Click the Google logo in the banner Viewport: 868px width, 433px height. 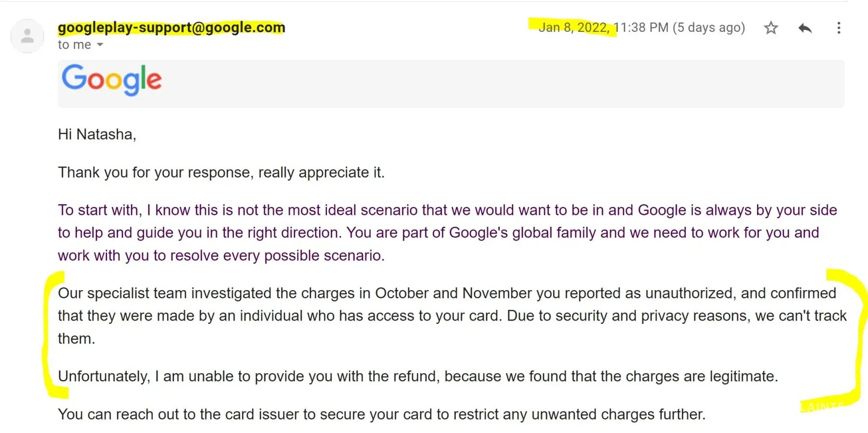pos(112,80)
